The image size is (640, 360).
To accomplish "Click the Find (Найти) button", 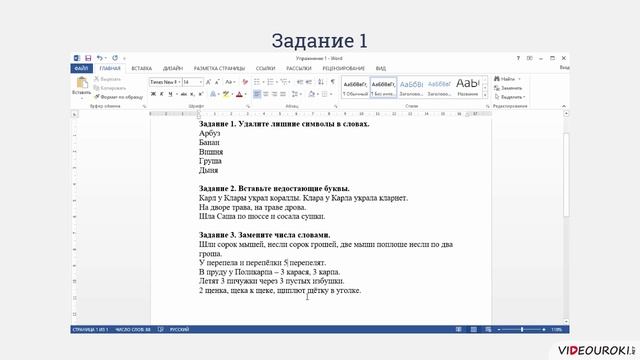I will (x=504, y=79).
